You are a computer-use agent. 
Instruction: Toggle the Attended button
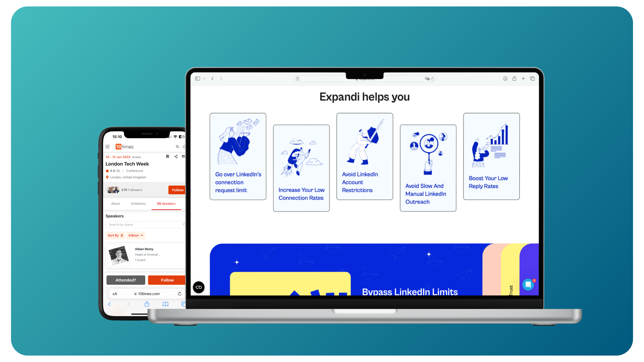126,280
